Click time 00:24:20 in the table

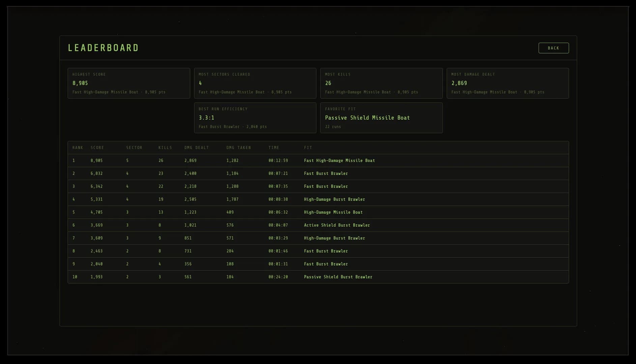278,277
